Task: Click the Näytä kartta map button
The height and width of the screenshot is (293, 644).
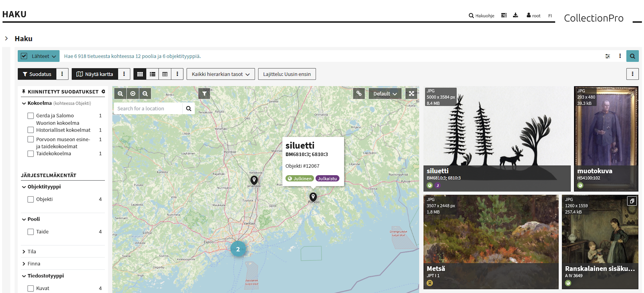Action: pos(95,74)
